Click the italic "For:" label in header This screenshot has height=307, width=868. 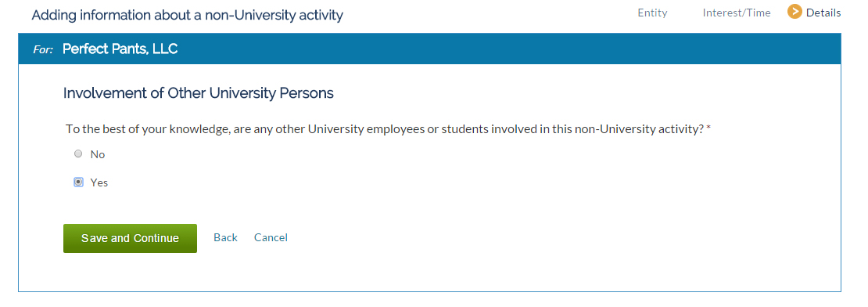coord(43,49)
